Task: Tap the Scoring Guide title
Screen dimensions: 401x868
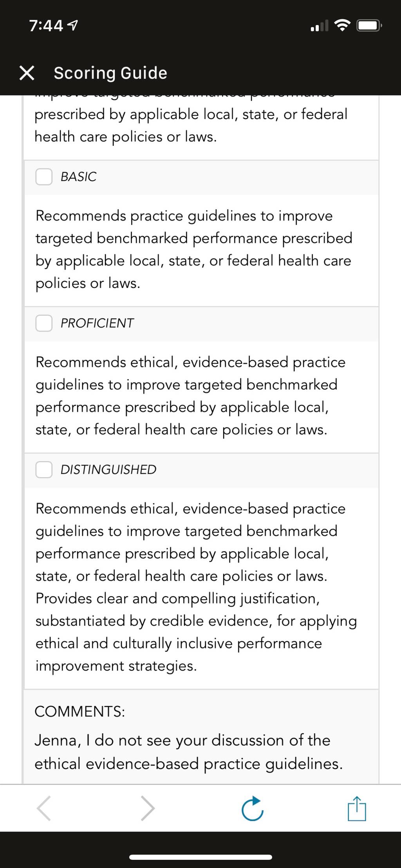Action: click(110, 73)
